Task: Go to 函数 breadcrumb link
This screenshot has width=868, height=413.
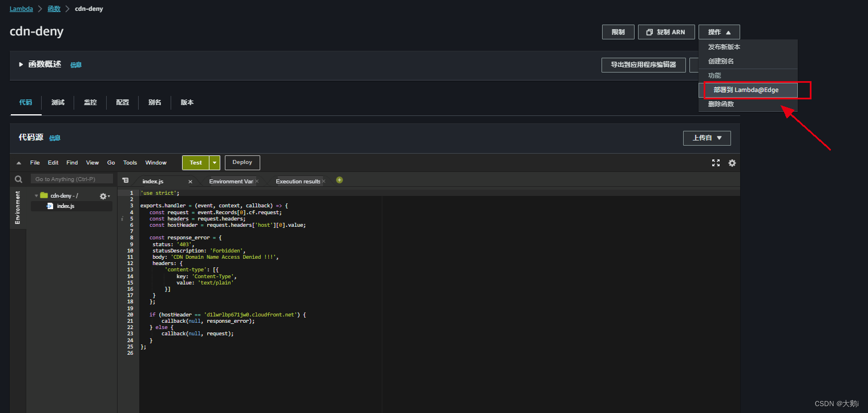Action: click(x=54, y=9)
